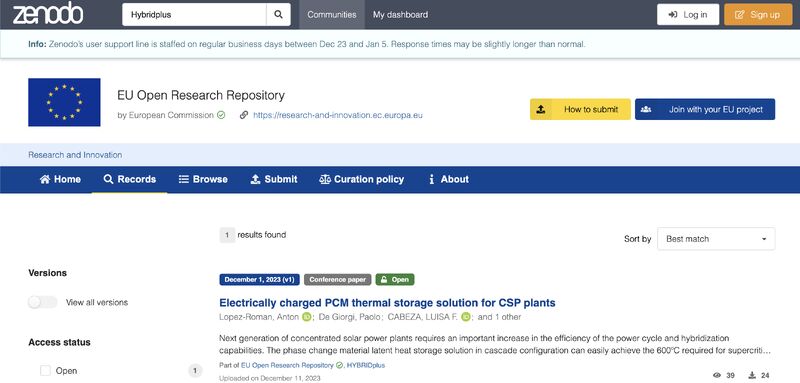Click the ORCID icon next to Lopez-Roman, Anton
800x383 pixels.
pyautogui.click(x=307, y=317)
